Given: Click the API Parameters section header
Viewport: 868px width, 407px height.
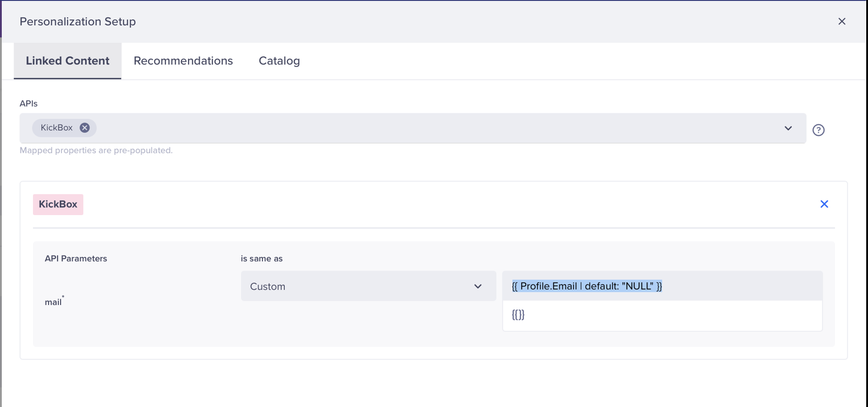Looking at the screenshot, I should tap(75, 258).
